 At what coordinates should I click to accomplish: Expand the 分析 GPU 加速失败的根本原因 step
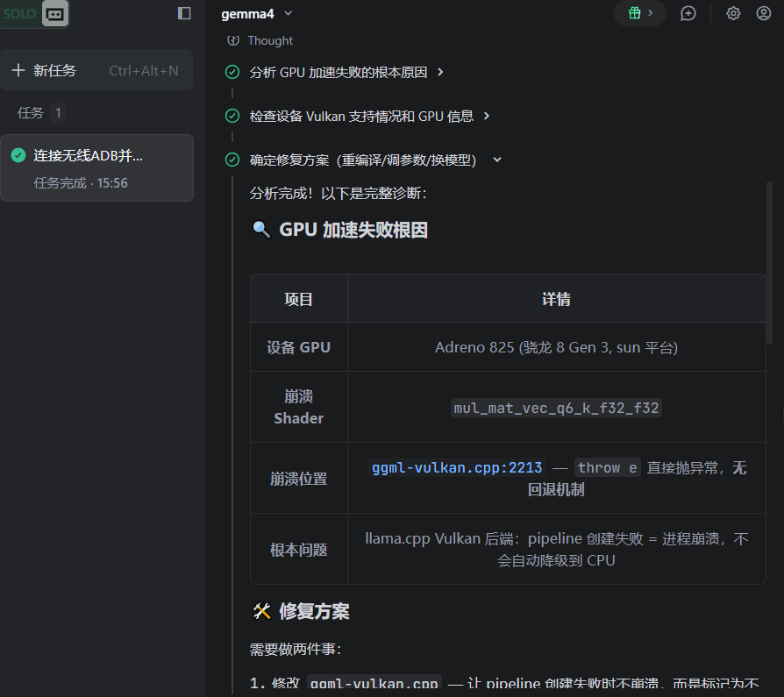440,73
